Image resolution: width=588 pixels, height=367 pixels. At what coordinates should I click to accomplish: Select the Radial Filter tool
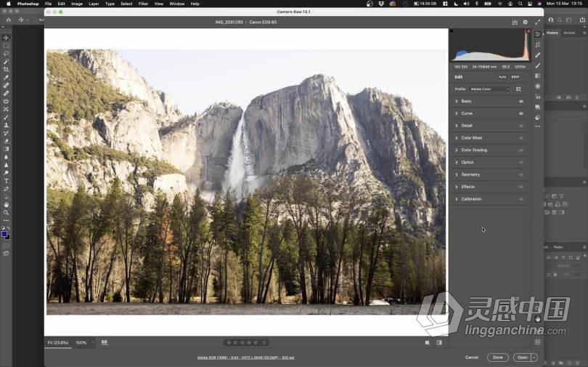pyautogui.click(x=538, y=86)
